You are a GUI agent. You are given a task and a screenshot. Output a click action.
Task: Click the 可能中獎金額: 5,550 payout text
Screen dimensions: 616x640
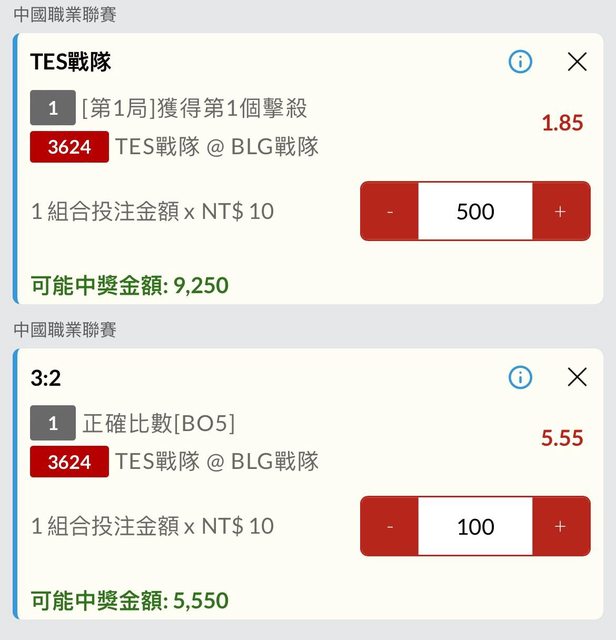(130, 601)
